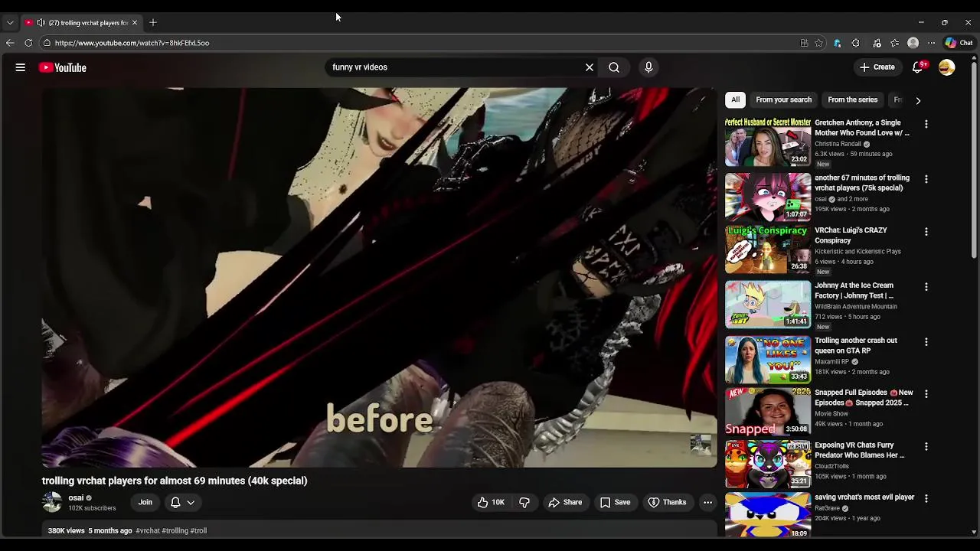This screenshot has width=980, height=551.
Task: Click the video player to pause
Action: pyautogui.click(x=379, y=277)
